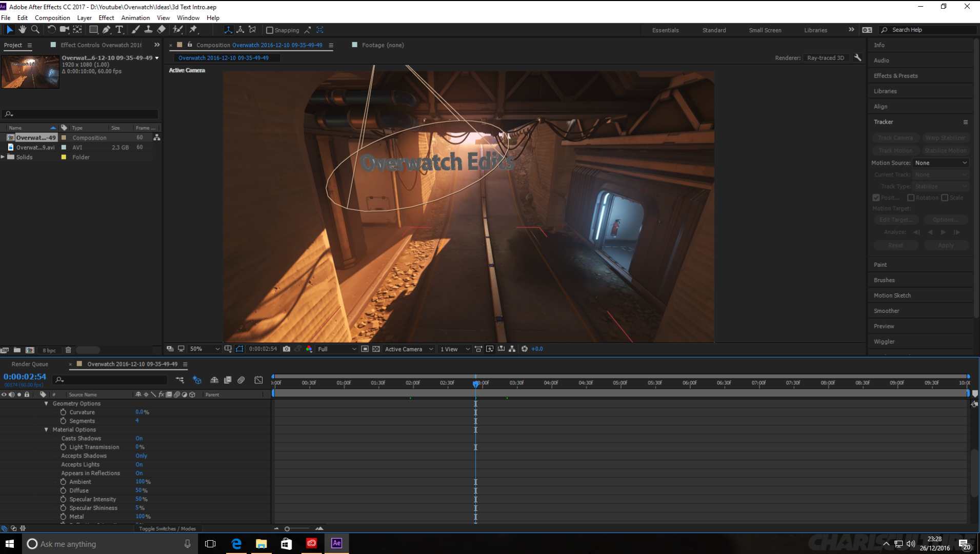Toggle Draft 3D in timeline
Screen dimensions: 980x554
(197, 380)
